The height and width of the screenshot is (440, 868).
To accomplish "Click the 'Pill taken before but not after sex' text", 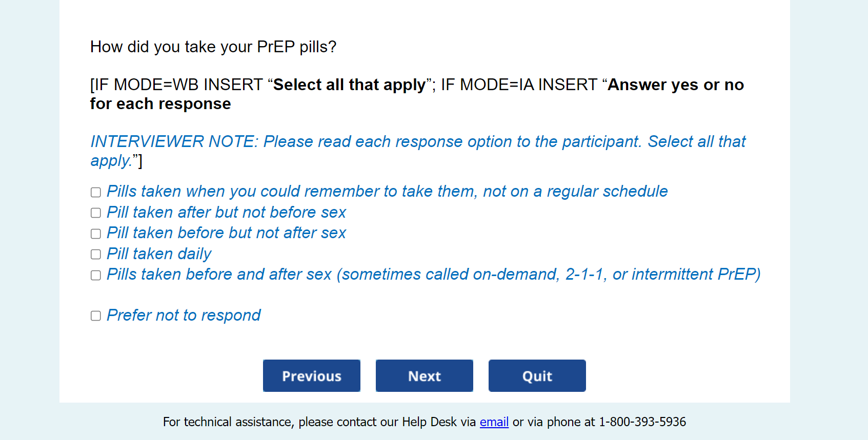I will pos(226,233).
